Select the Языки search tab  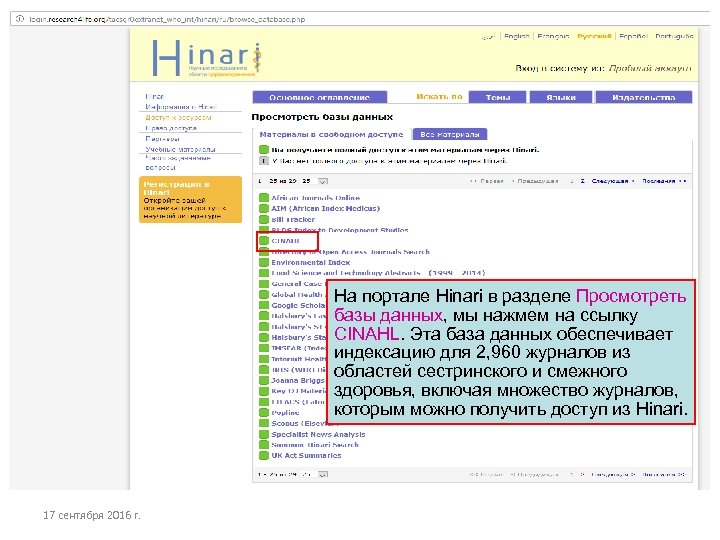[561, 97]
